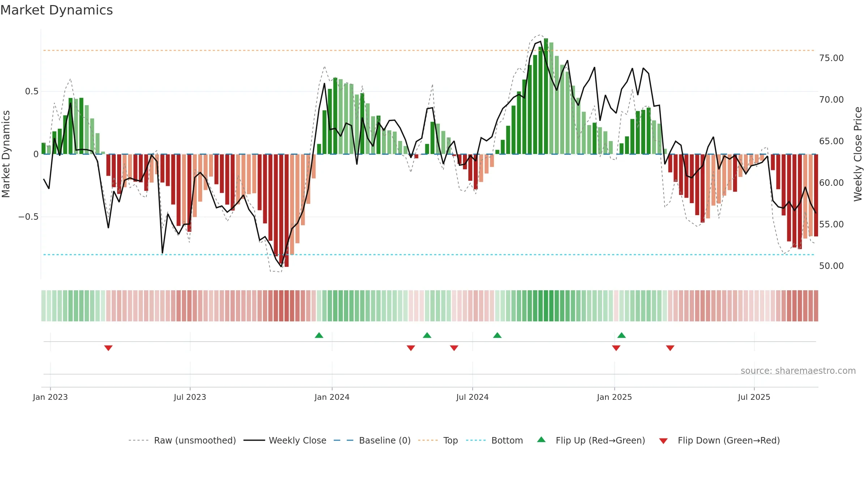This screenshot has height=488, width=868.
Task: Click the Jul 2025 axis label
Action: [754, 397]
